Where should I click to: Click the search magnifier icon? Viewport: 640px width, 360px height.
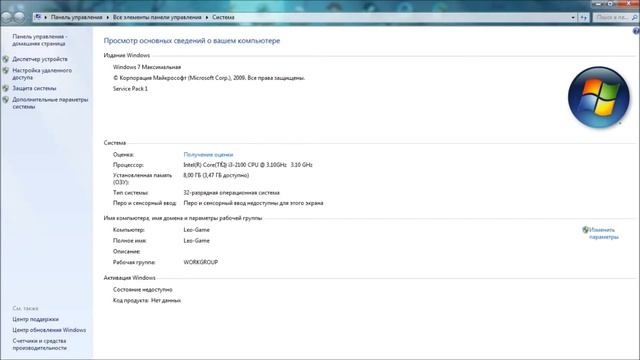[635, 18]
